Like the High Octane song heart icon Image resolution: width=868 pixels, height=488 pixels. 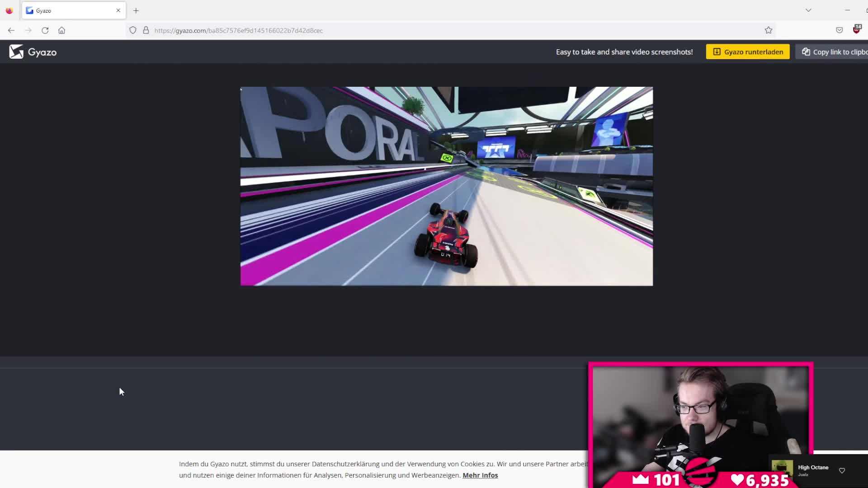pyautogui.click(x=842, y=470)
